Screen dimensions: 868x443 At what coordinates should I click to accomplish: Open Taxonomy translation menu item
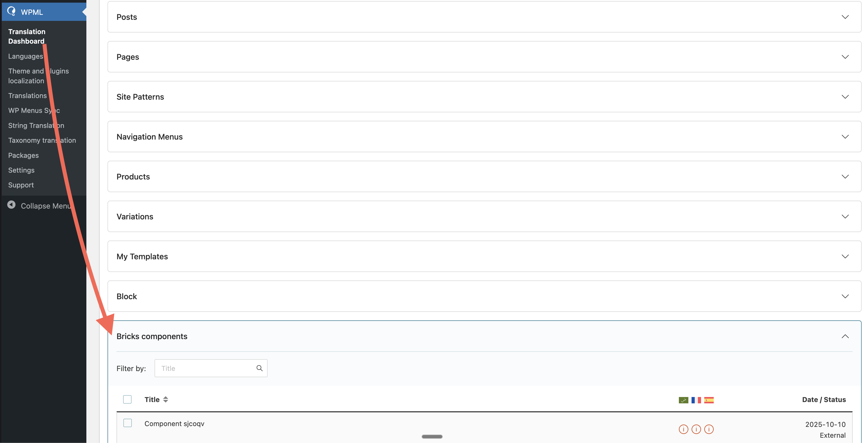click(42, 140)
